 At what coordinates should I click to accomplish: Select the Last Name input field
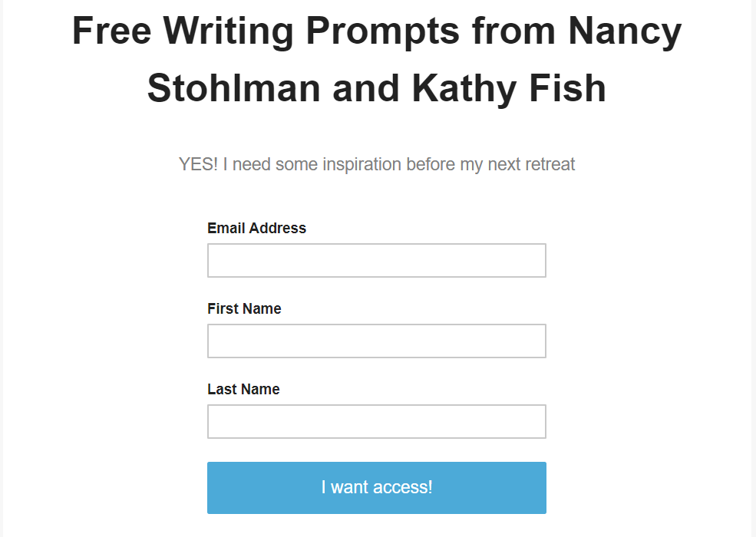point(376,422)
